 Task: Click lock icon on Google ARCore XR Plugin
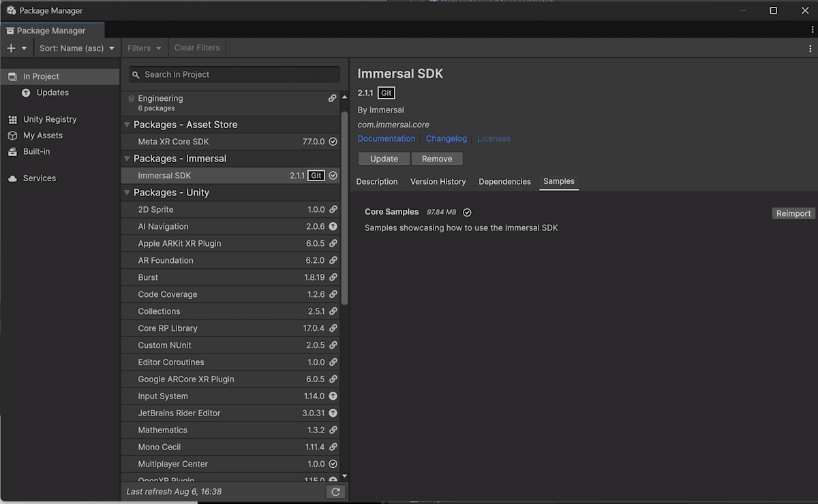(333, 379)
